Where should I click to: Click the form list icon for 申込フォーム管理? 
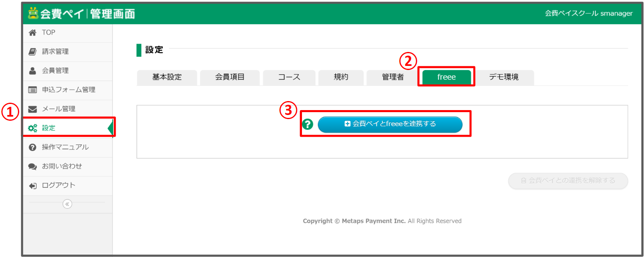[33, 90]
